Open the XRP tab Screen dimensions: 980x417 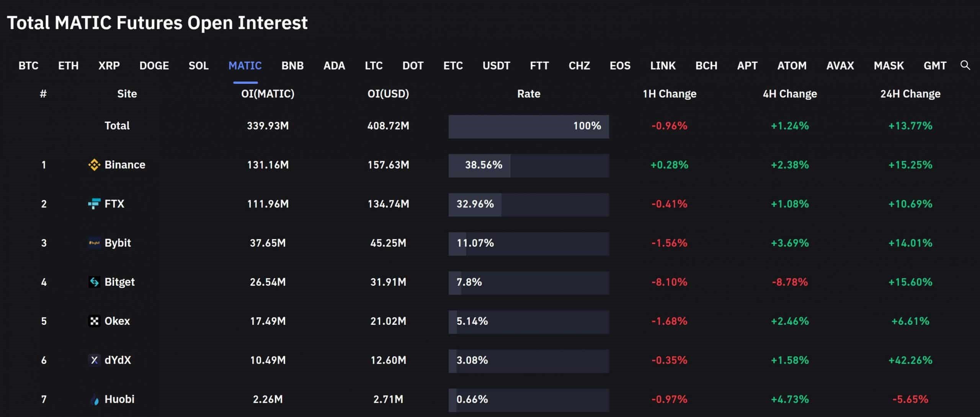(x=109, y=66)
